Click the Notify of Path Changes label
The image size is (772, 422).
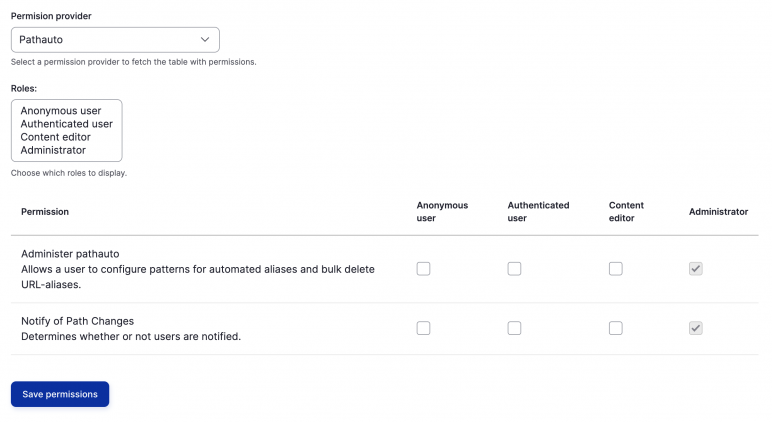pyautogui.click(x=77, y=321)
